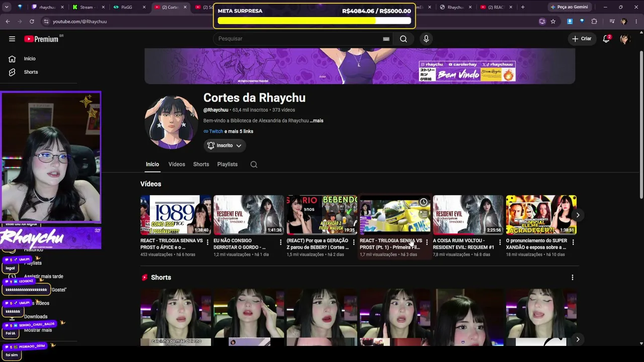Switch to the Shorts channel tab

point(201,164)
